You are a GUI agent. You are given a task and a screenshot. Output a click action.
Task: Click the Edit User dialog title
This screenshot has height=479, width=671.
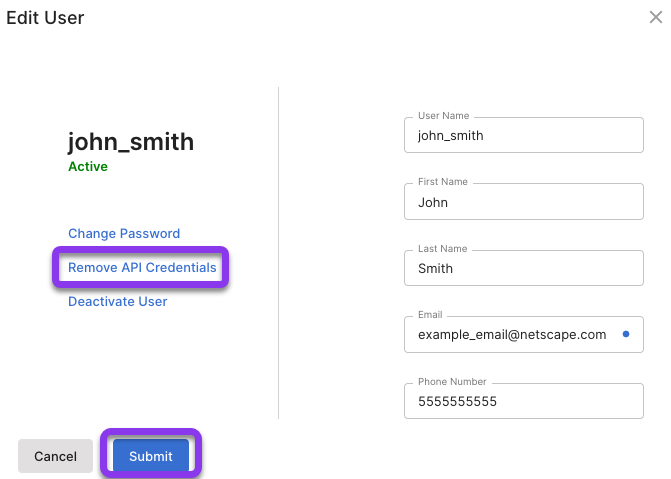click(45, 18)
